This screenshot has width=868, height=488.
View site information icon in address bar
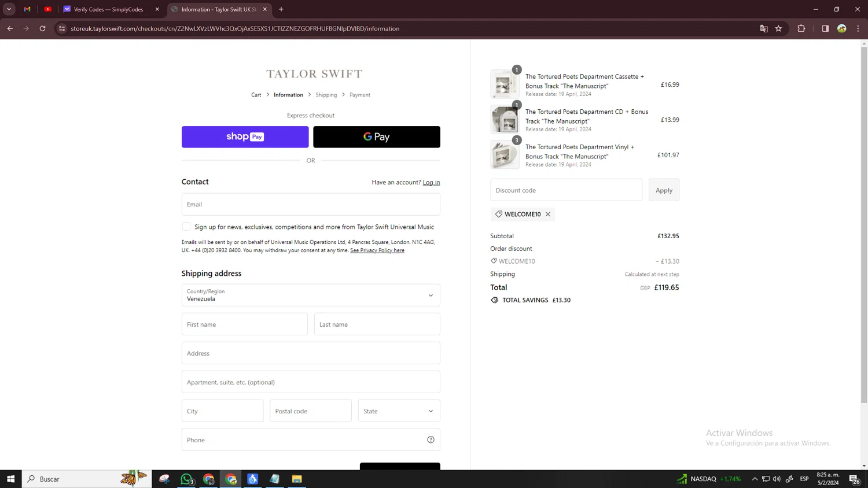click(x=62, y=28)
